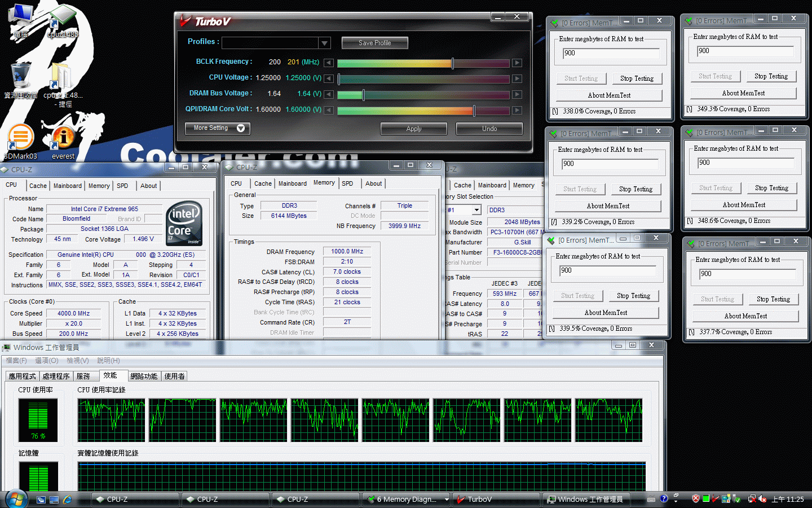Stop Testing in MemTest with 349.3% coverage
Screen dimensions: 812x508
[771, 76]
